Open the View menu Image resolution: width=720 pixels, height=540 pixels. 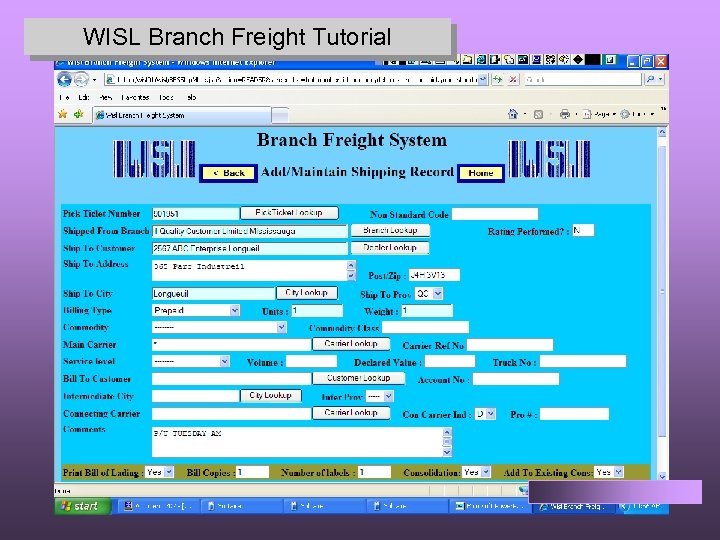[x=106, y=97]
